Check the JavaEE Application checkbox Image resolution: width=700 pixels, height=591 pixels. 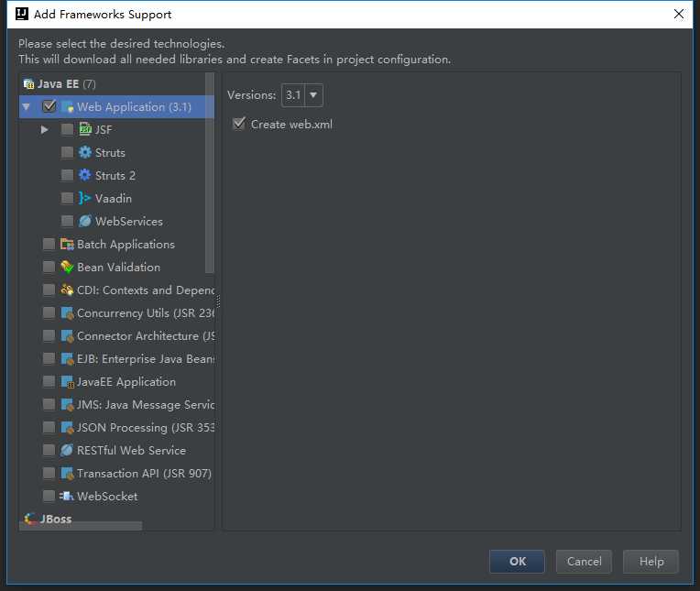pos(49,382)
